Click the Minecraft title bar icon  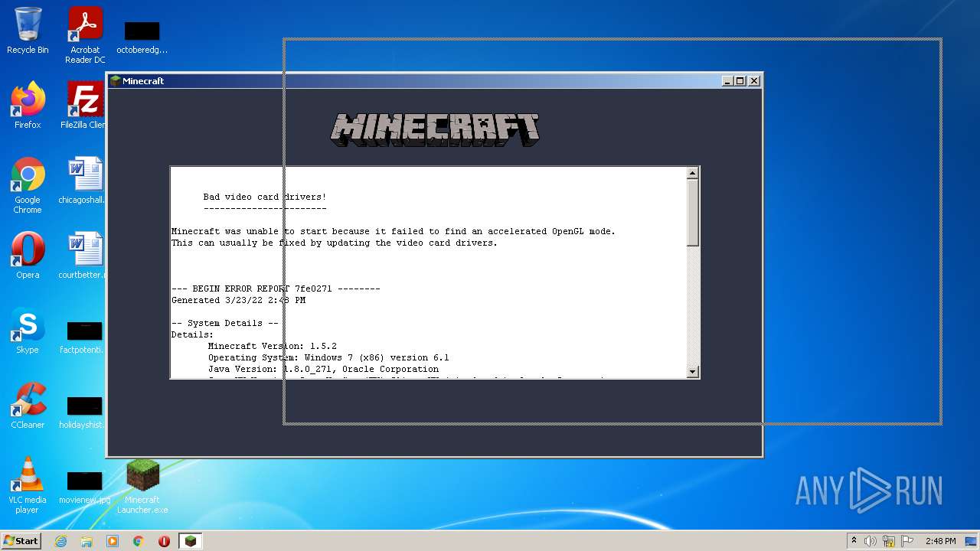pos(116,81)
